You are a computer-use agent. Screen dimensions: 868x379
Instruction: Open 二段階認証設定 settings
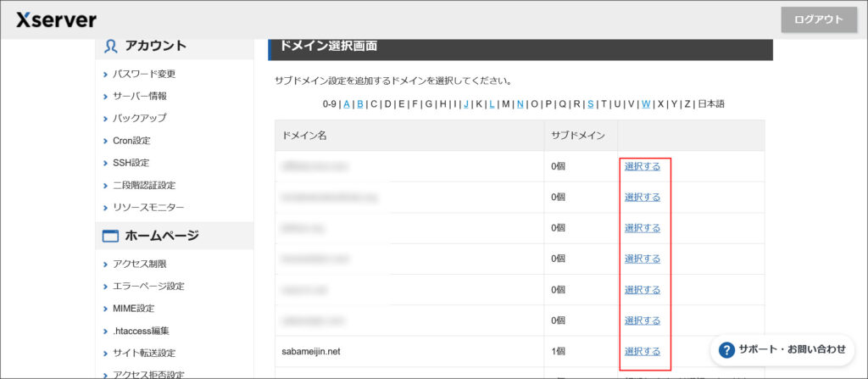pos(144,185)
